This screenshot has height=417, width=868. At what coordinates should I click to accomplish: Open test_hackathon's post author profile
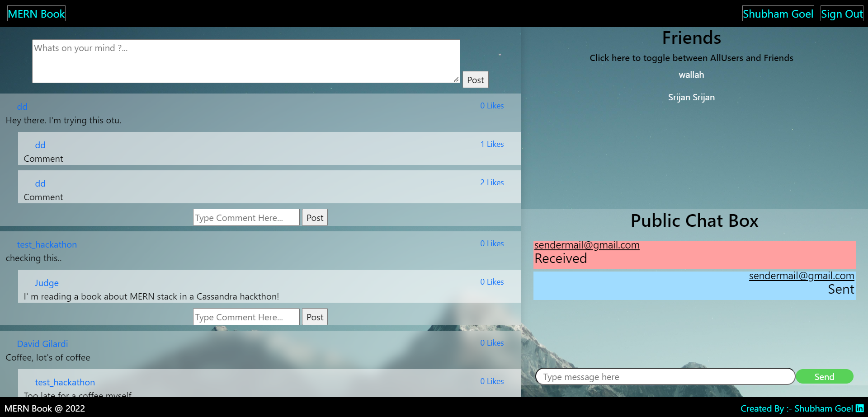47,244
